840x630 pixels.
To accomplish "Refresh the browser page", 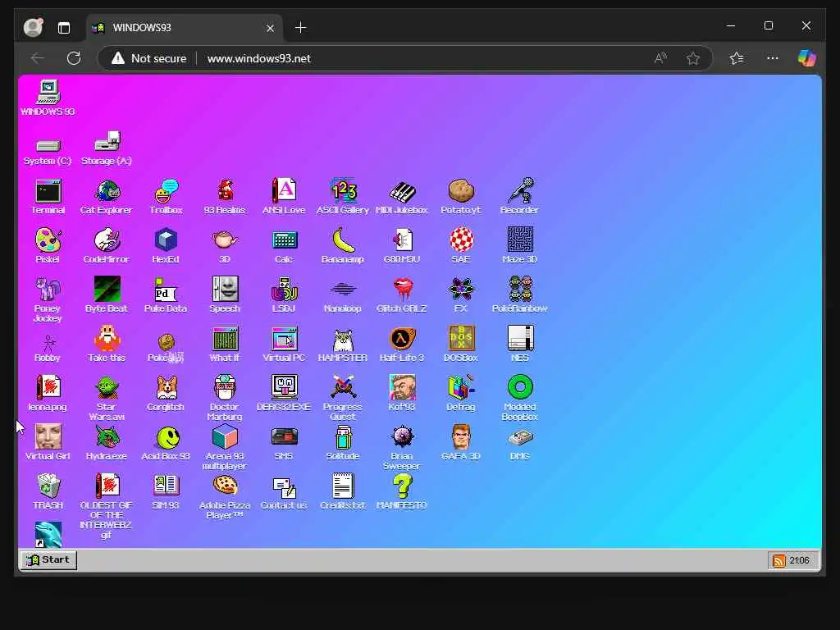I will [x=74, y=58].
